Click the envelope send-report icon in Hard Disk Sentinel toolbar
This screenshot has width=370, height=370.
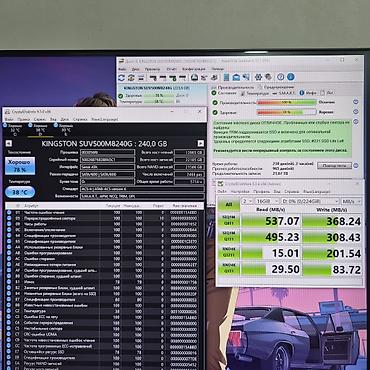[x=236, y=77]
